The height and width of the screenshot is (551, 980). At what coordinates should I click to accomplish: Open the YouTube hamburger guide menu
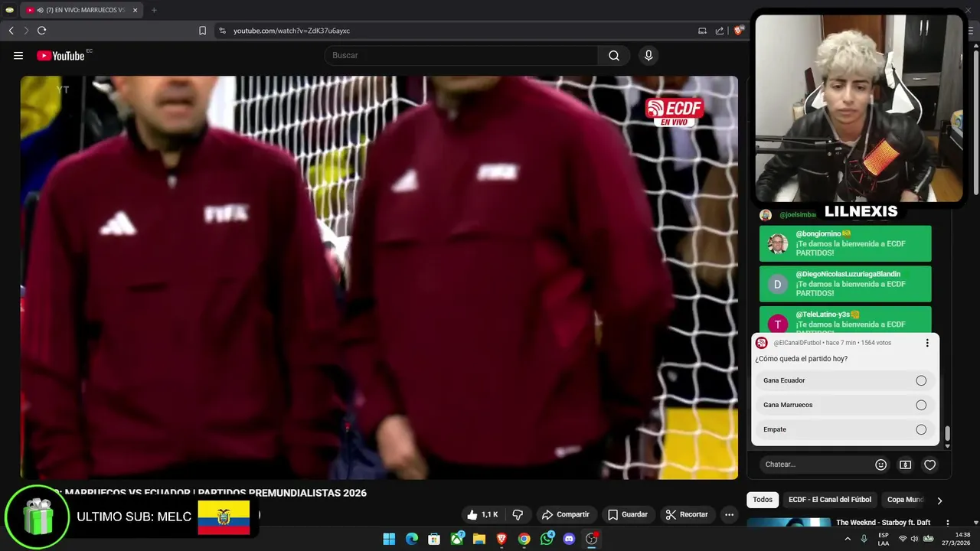(18, 55)
